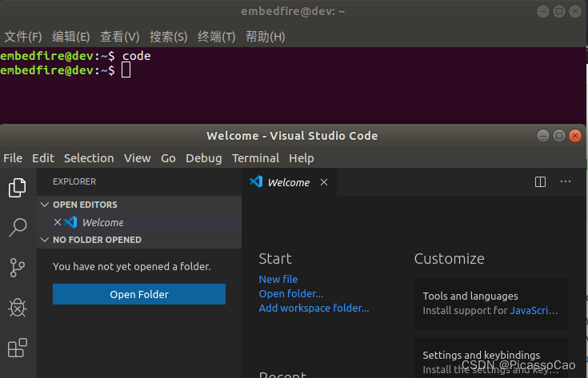Image resolution: width=588 pixels, height=378 pixels.
Task: Open the Help menu in VS Code
Action: click(x=301, y=158)
